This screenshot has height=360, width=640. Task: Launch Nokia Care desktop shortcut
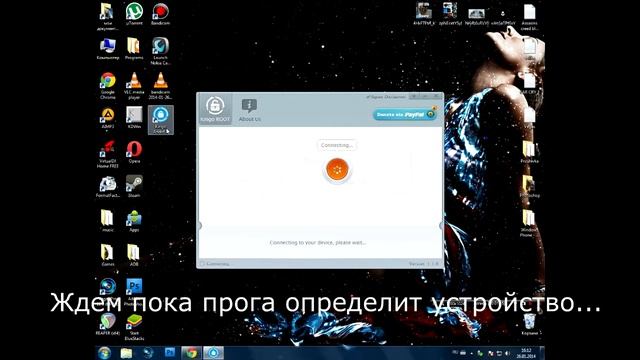click(x=160, y=51)
